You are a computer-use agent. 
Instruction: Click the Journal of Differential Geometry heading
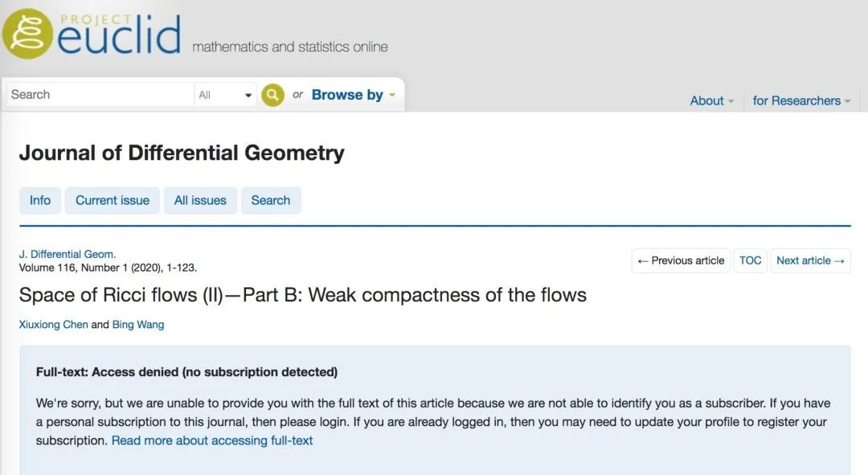click(x=182, y=153)
